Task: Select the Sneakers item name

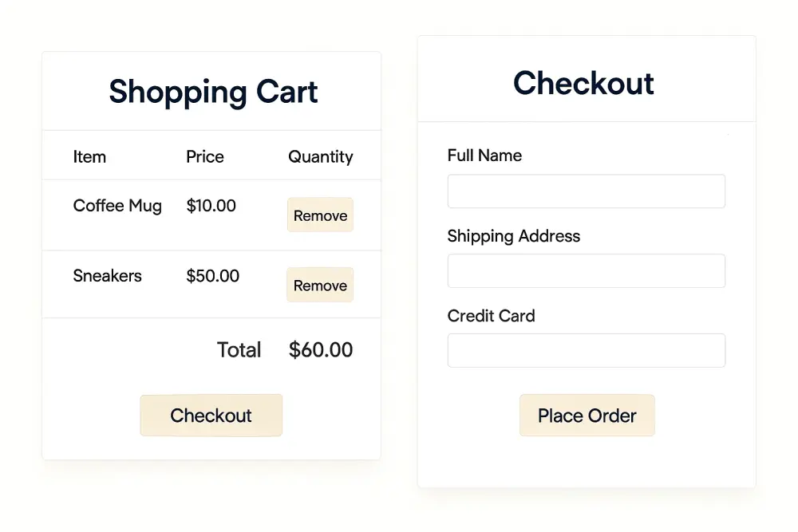Action: tap(107, 276)
